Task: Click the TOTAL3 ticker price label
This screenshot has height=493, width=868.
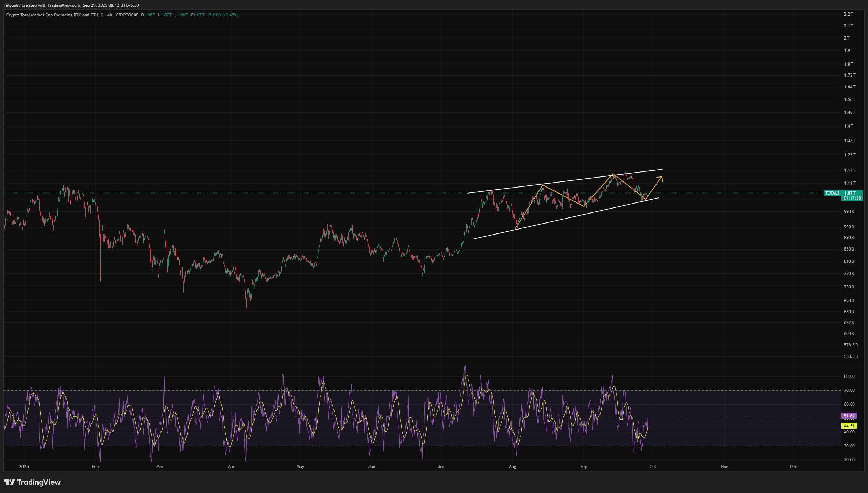Action: pyautogui.click(x=832, y=193)
